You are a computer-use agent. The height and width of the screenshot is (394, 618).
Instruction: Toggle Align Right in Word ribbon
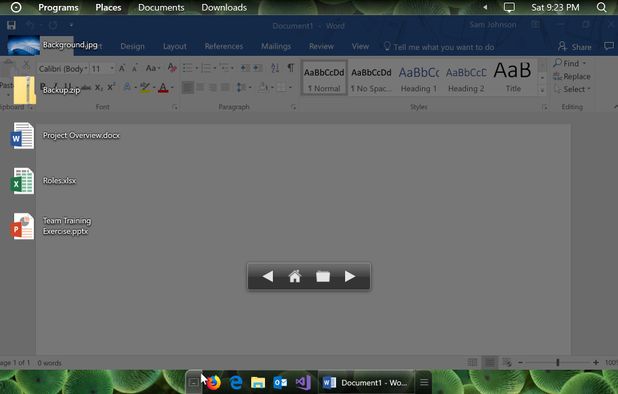[x=213, y=87]
